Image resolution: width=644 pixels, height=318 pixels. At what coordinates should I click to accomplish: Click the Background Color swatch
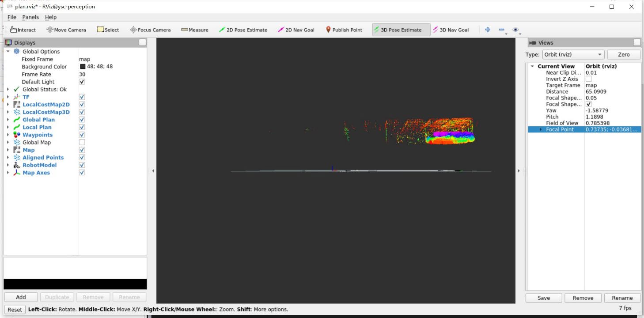pos(83,67)
